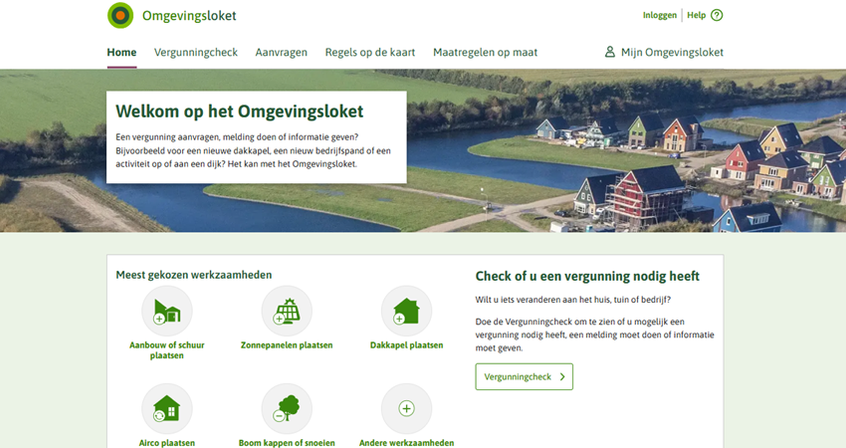Click the Omgevingsloket logo icon

120,16
